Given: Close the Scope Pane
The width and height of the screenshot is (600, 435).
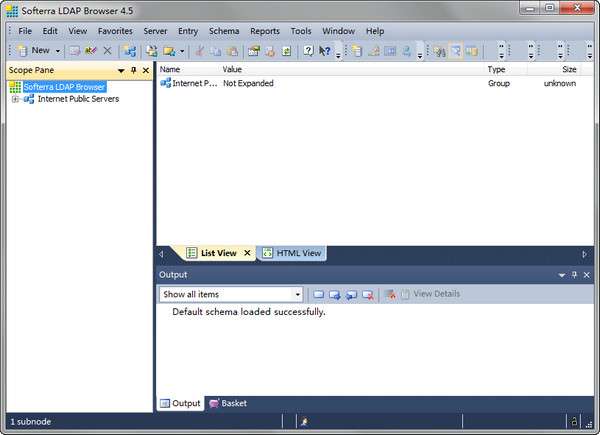Looking at the screenshot, I should click(146, 70).
